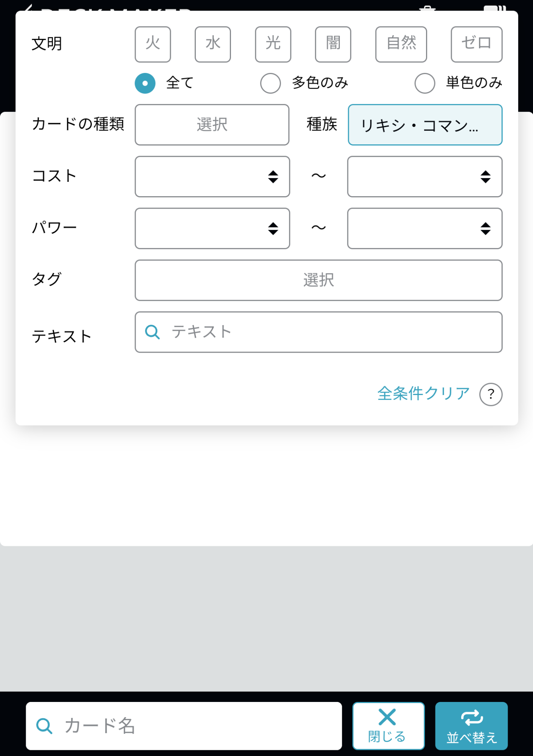Image resolution: width=533 pixels, height=756 pixels.
Task: Toggle the 光 civilization filter
Action: (273, 44)
